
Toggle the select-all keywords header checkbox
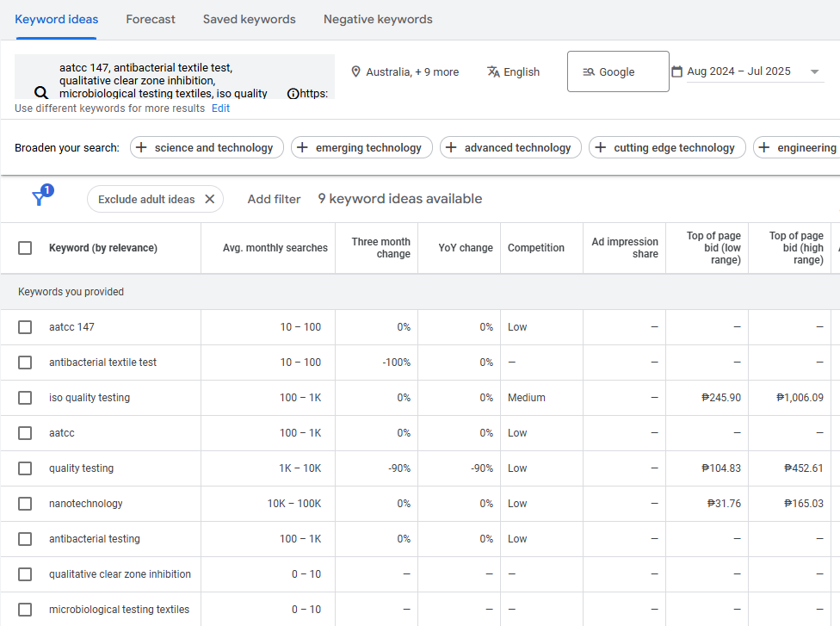point(25,248)
